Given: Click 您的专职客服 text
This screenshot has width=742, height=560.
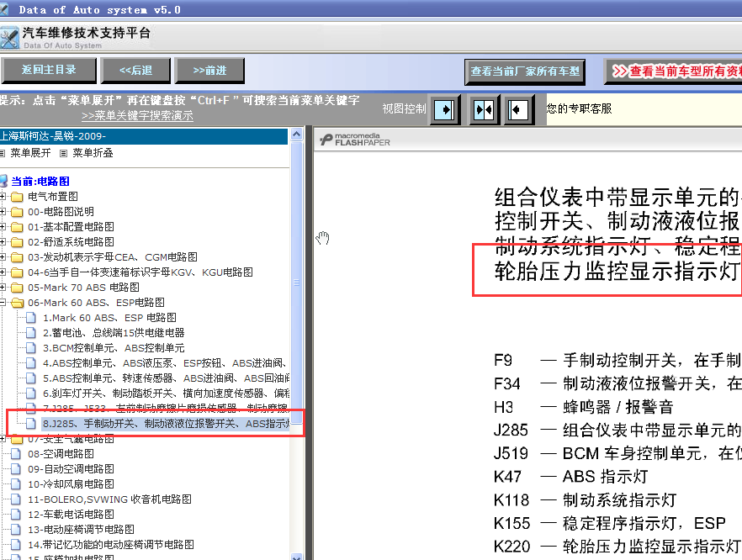Looking at the screenshot, I should [x=579, y=108].
